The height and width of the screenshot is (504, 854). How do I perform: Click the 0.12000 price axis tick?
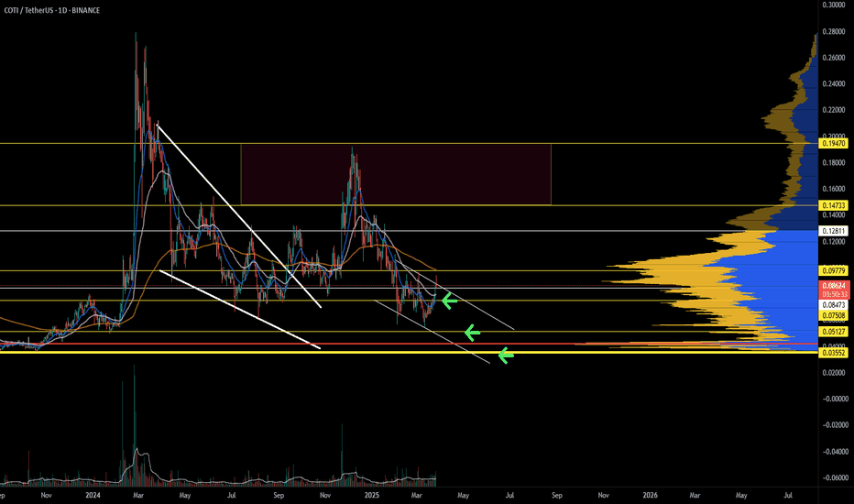[x=833, y=241]
